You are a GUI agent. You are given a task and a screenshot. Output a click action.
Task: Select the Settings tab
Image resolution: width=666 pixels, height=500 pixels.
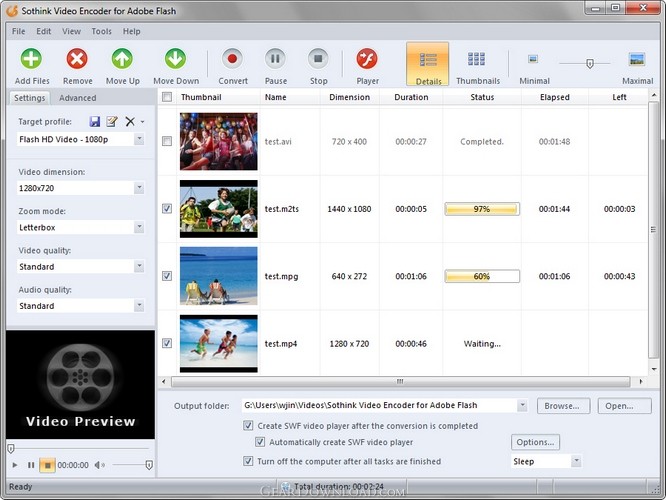[29, 98]
